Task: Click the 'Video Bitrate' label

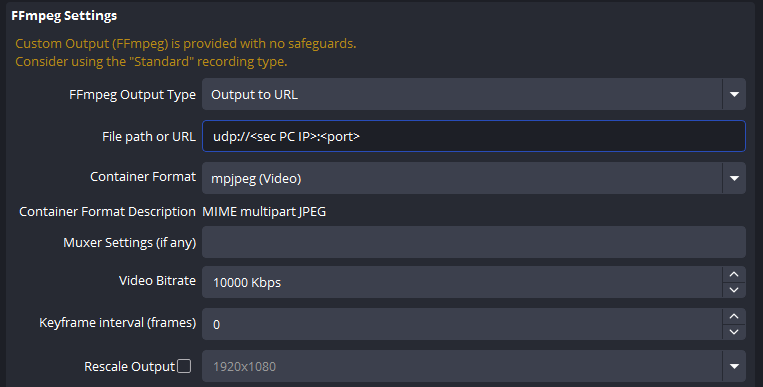Action: 157,281
